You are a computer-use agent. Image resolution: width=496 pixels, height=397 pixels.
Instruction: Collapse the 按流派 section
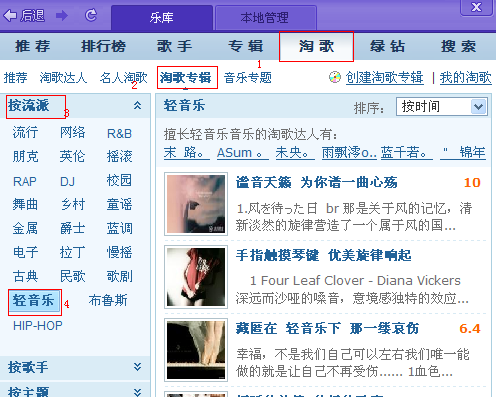click(137, 106)
